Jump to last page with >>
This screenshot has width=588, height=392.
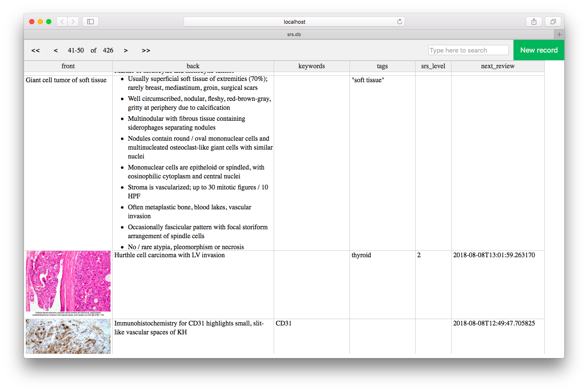pos(146,50)
